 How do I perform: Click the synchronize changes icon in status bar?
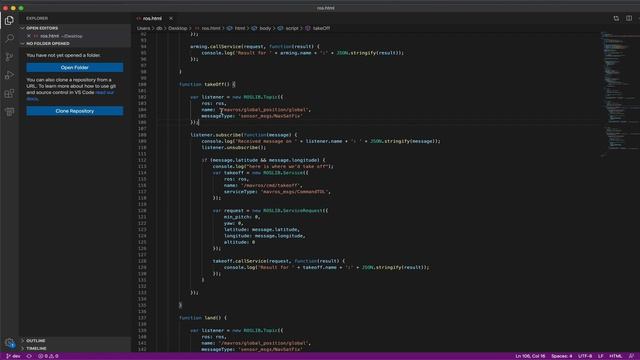[x=29, y=356]
